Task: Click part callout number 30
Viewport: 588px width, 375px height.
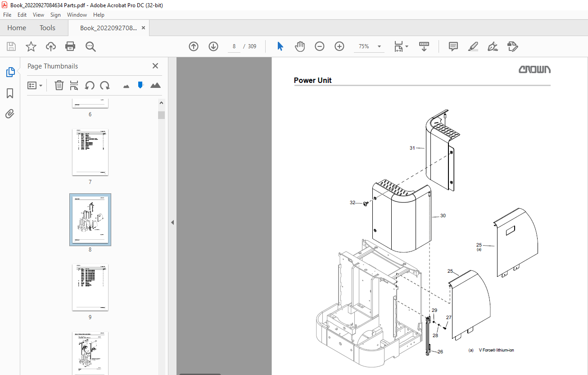Action: coord(443,216)
